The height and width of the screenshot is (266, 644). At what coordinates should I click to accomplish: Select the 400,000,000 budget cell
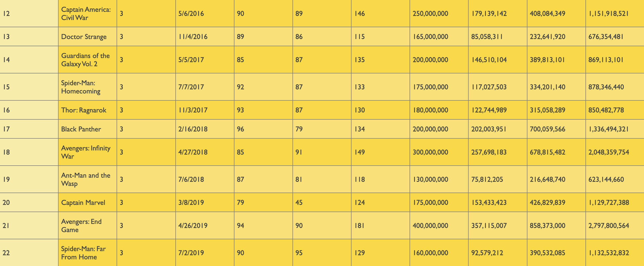(x=439, y=226)
